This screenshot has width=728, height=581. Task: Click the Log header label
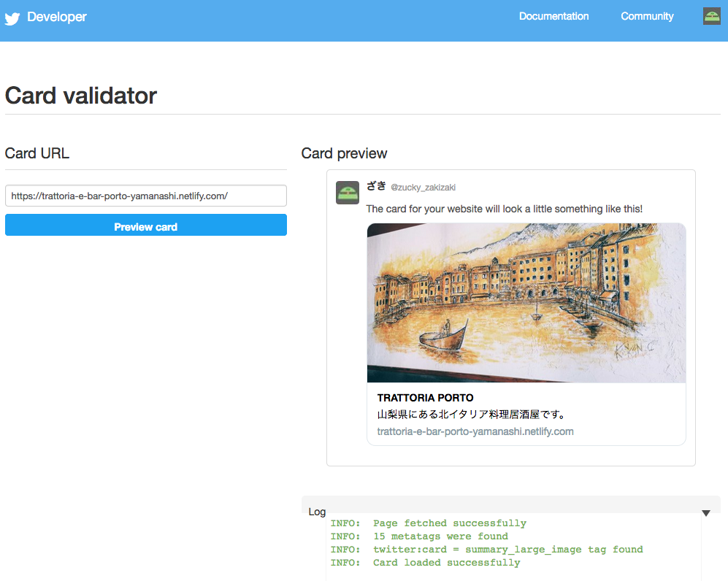coord(317,512)
